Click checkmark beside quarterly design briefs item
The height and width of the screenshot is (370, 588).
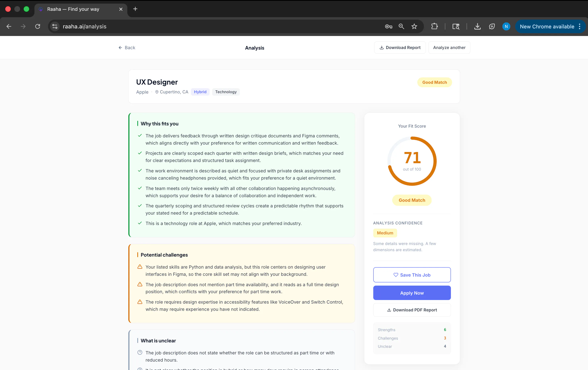pyautogui.click(x=140, y=153)
